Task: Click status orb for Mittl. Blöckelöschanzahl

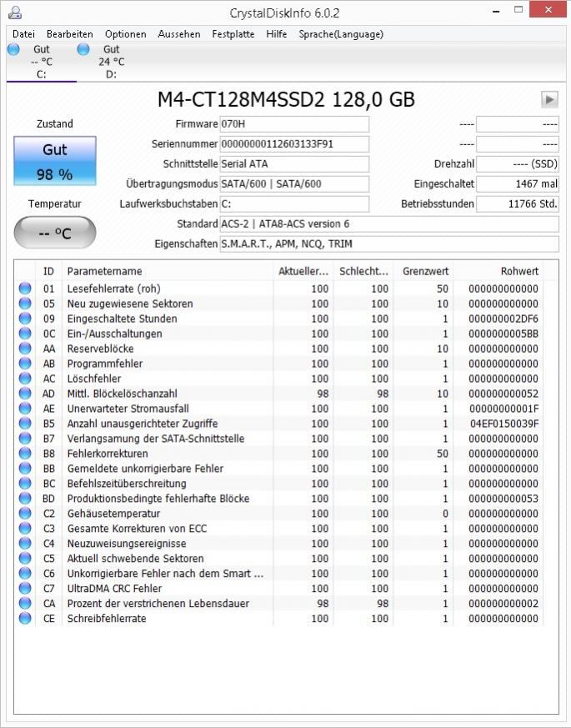Action: coord(25,394)
